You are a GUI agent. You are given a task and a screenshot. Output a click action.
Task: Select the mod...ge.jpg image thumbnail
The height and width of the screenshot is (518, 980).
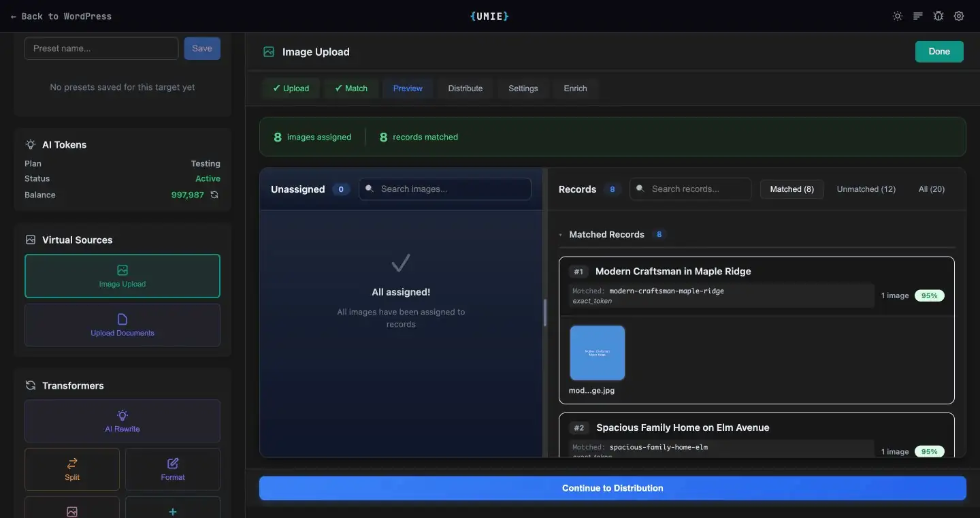[x=598, y=353]
